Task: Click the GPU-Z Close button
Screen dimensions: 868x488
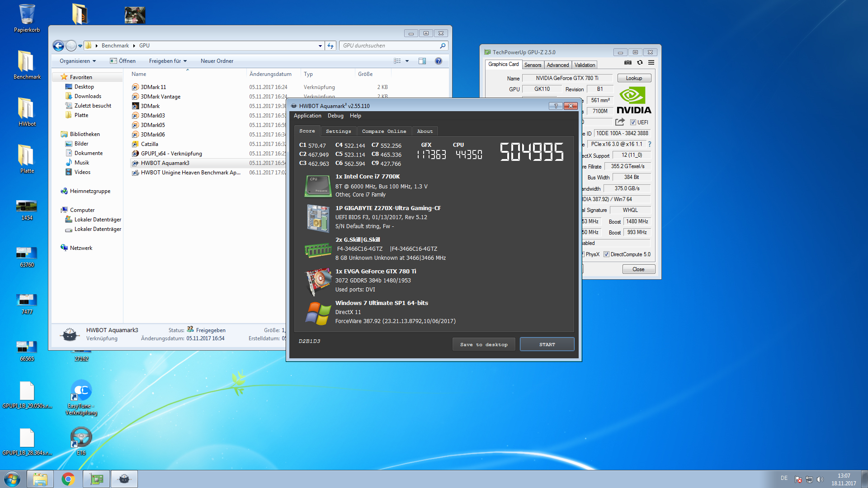Action: coord(638,269)
